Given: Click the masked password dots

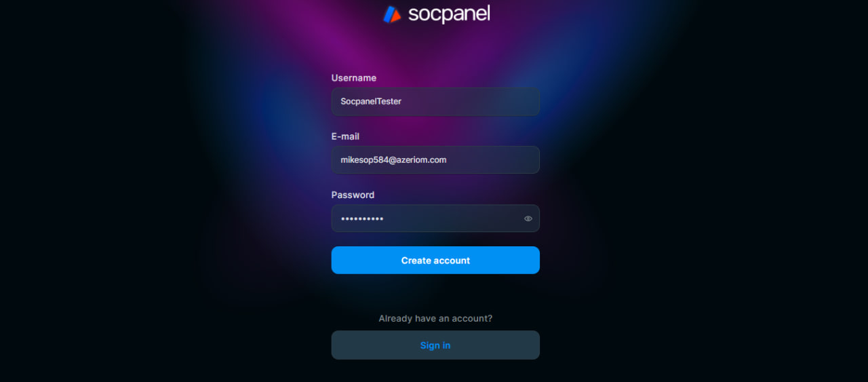Looking at the screenshot, I should pos(362,219).
